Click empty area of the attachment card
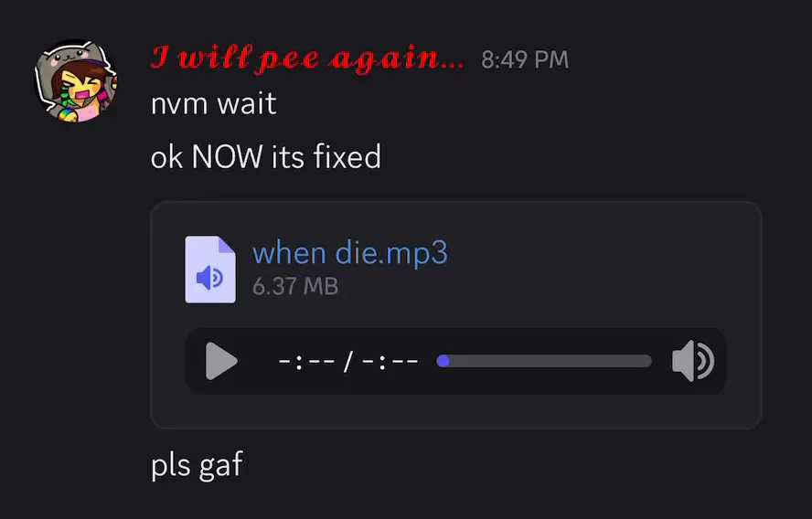This screenshot has height=519, width=812. tap(595, 269)
